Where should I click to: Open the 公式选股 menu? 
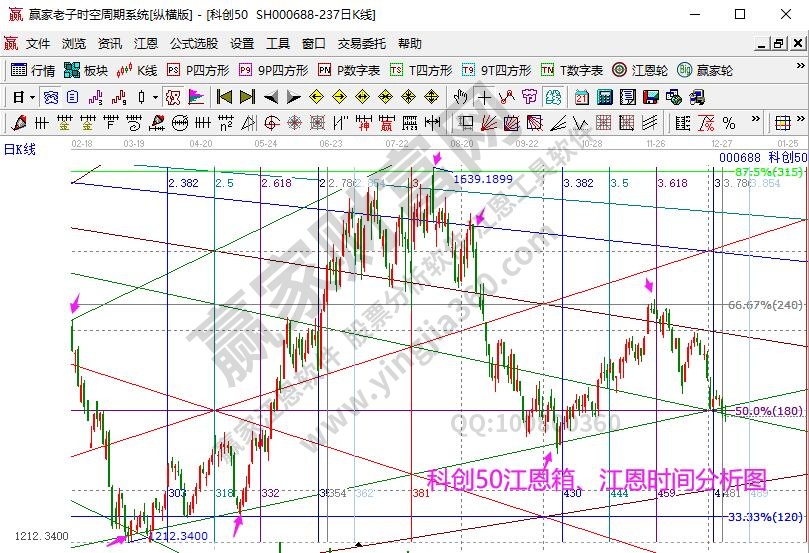coord(194,44)
